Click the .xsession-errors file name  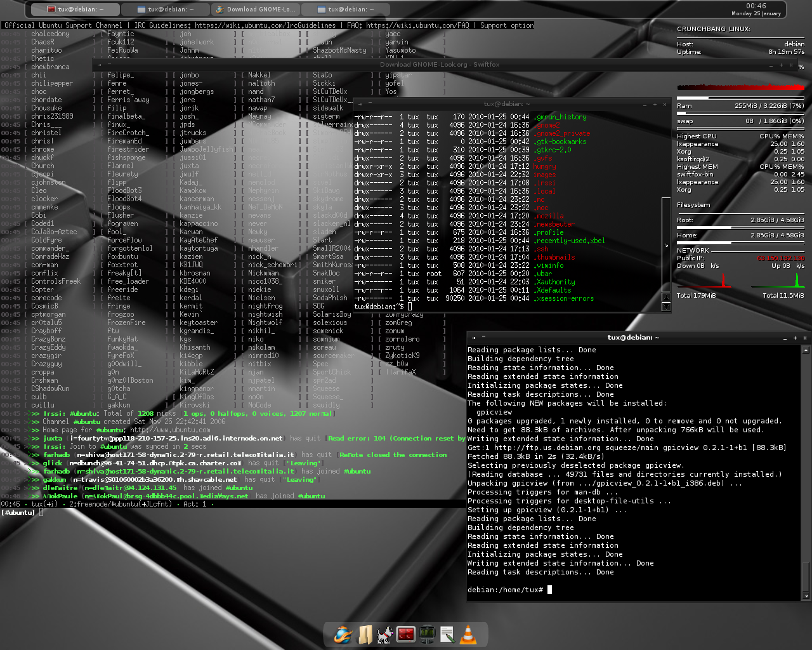click(564, 298)
